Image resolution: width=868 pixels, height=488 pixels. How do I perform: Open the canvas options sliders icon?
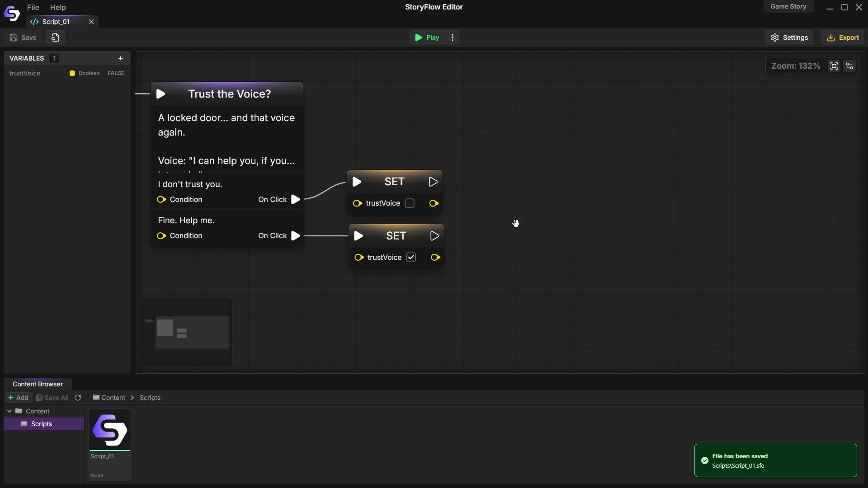pos(849,66)
